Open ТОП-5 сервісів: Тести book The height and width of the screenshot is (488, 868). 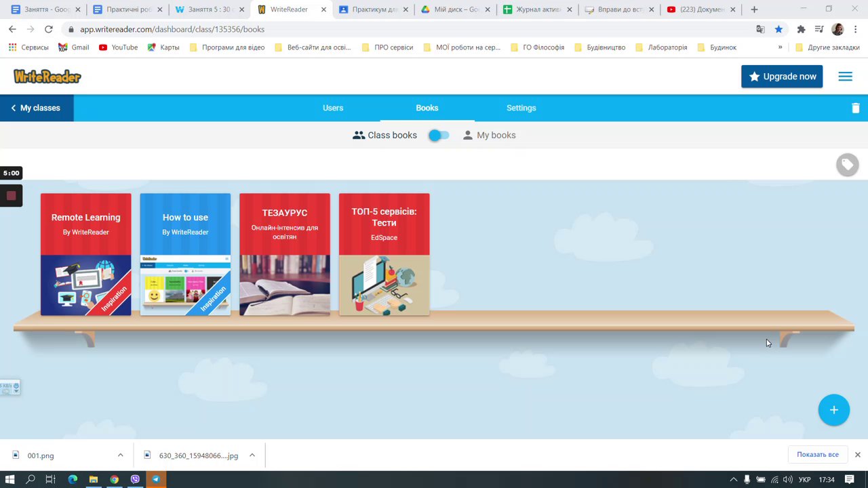click(384, 254)
